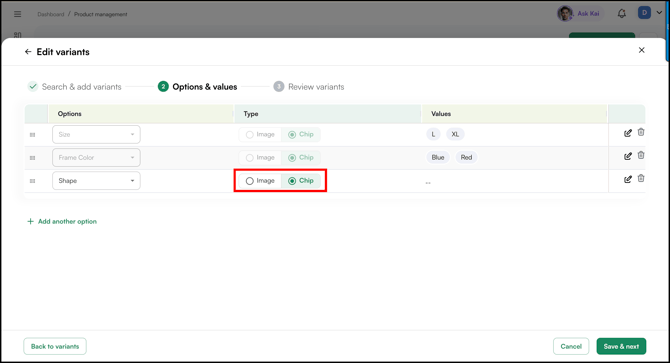Image resolution: width=670 pixels, height=363 pixels.
Task: Edit the Shape option row
Action: [x=627, y=179]
